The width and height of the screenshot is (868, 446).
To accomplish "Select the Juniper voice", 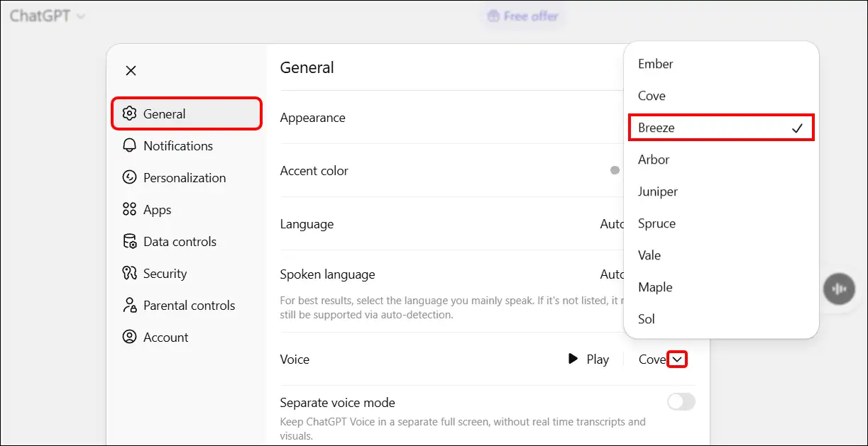I will click(x=657, y=191).
